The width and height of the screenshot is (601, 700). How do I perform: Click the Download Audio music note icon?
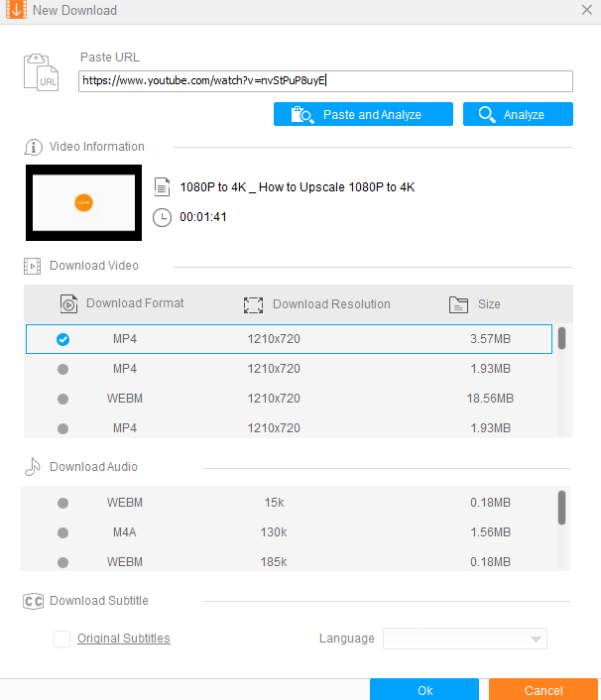(33, 467)
